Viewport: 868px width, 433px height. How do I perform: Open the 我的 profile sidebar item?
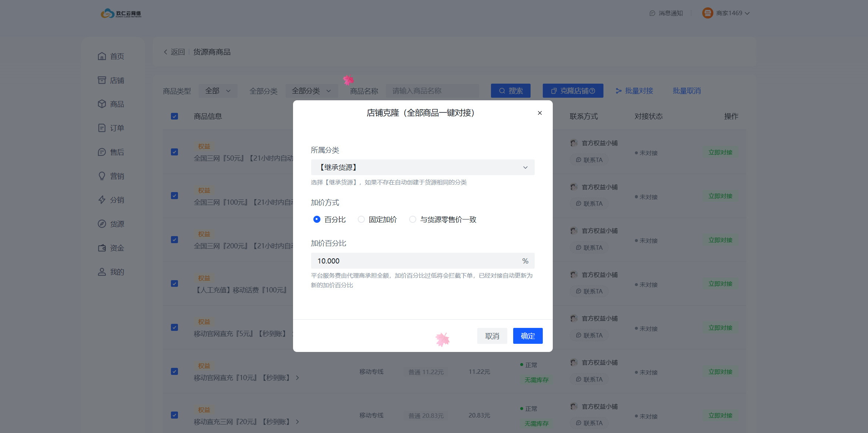tap(111, 272)
